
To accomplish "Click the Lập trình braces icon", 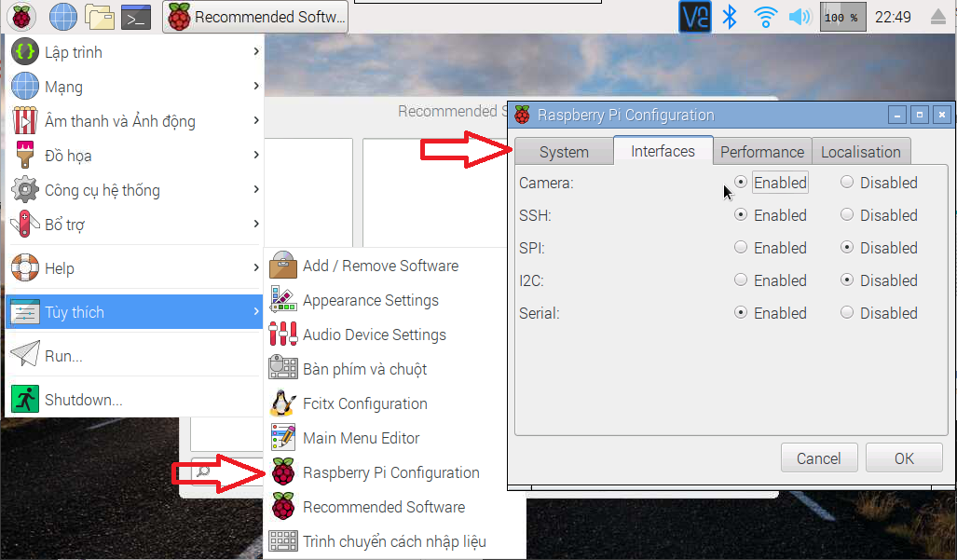I will (25, 52).
